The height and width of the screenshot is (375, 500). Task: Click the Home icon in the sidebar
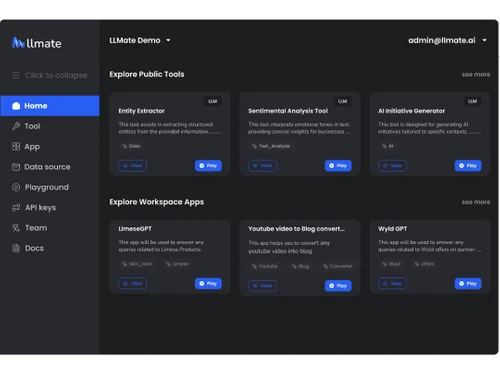(x=16, y=106)
